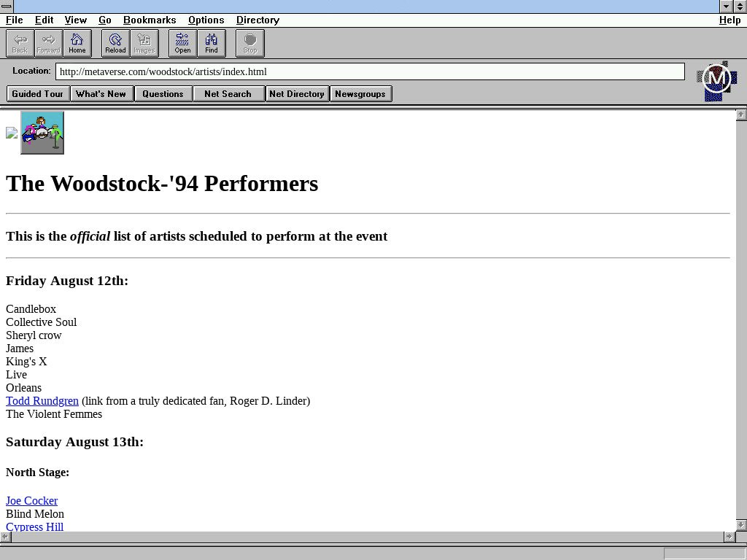Click the band cartoon thumbnail image
This screenshot has height=560, width=747.
(42, 133)
